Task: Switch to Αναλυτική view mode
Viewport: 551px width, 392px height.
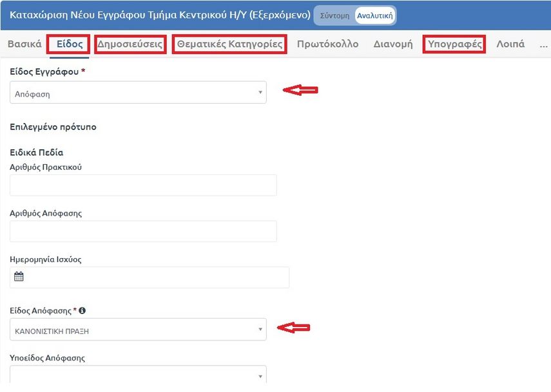Action: coord(375,15)
